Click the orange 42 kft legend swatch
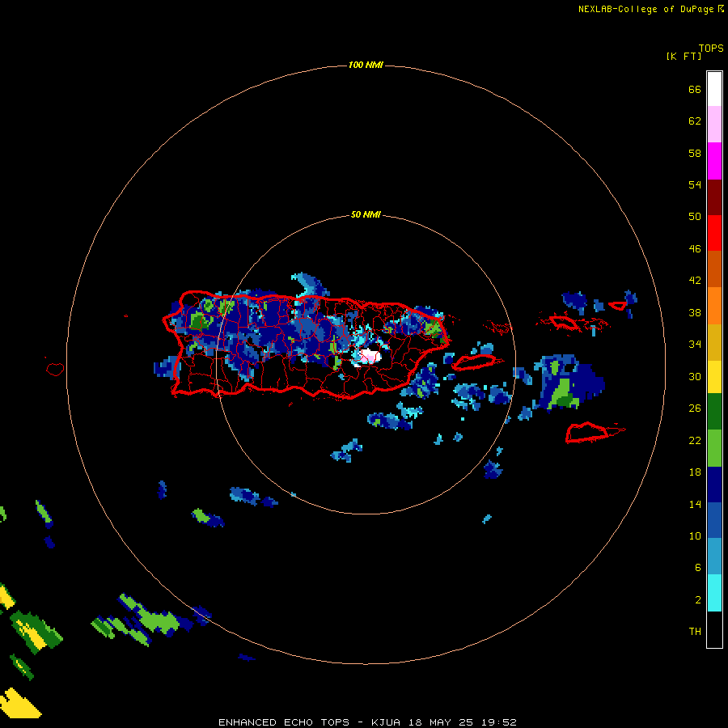This screenshot has height=728, width=728. (714, 306)
